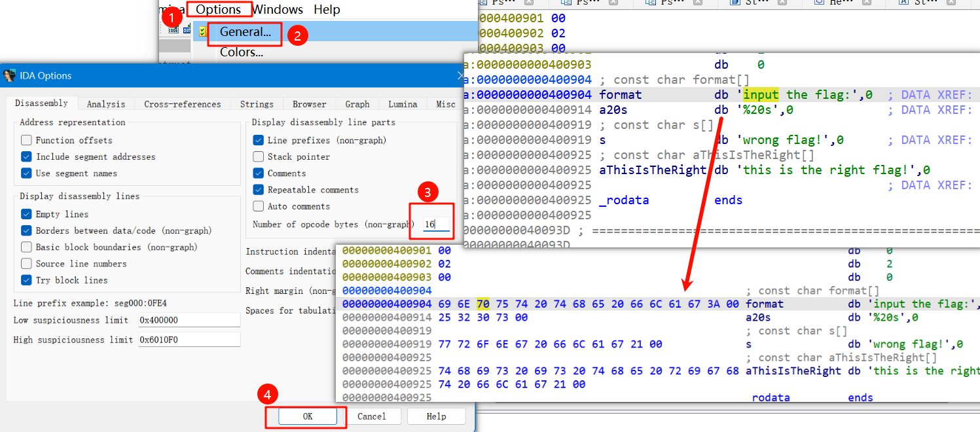Enable the Stack pointer checkbox
980x432 pixels.
(x=258, y=156)
